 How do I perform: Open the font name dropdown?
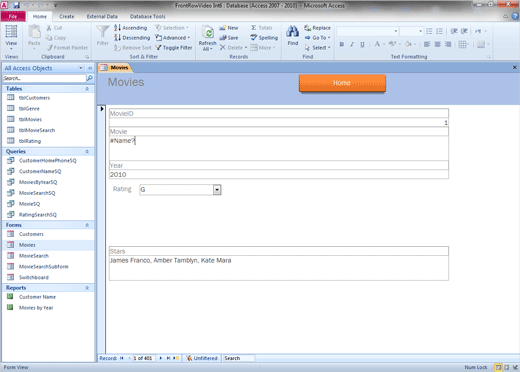click(x=396, y=31)
